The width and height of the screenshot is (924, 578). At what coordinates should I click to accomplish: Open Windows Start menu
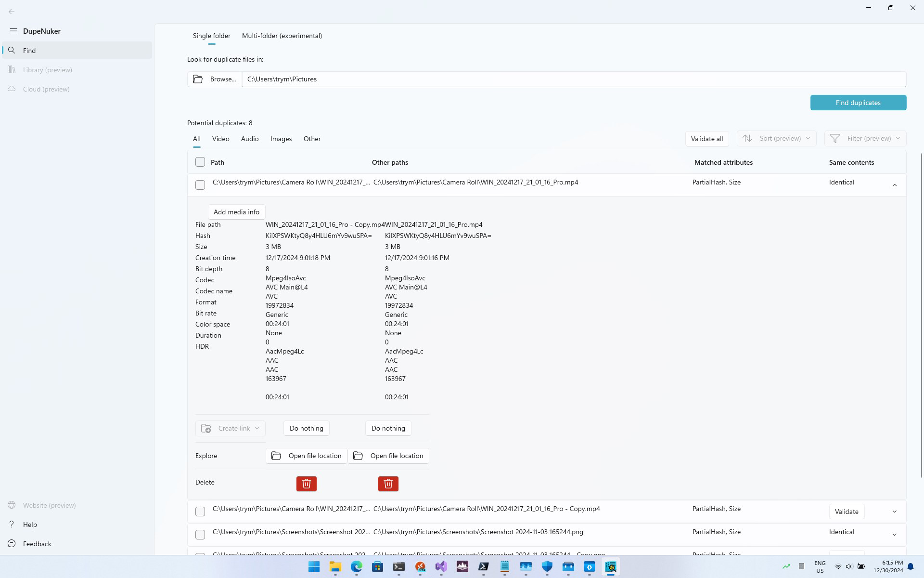[314, 567]
